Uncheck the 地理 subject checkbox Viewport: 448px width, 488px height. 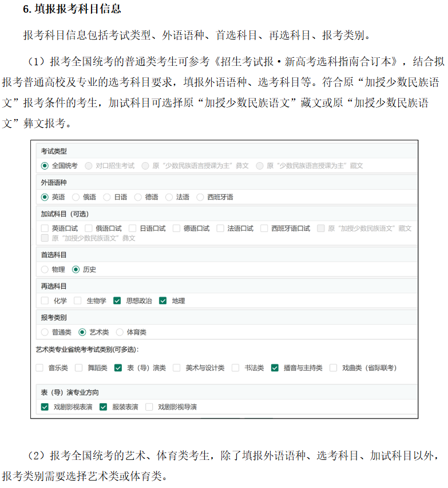click(162, 300)
